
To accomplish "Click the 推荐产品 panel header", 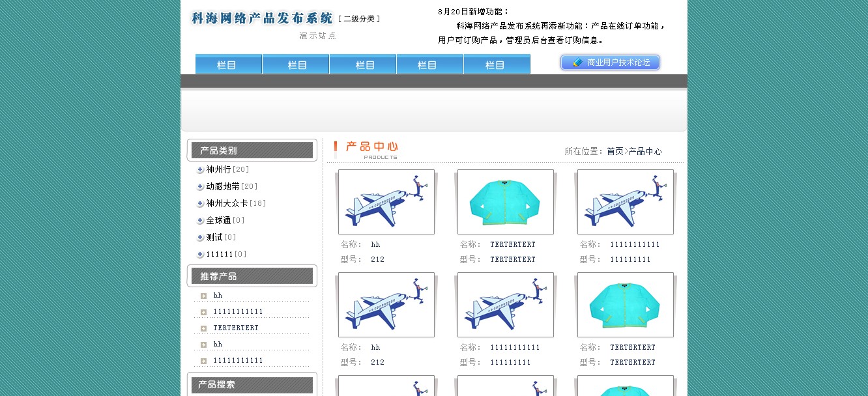I will 252,276.
